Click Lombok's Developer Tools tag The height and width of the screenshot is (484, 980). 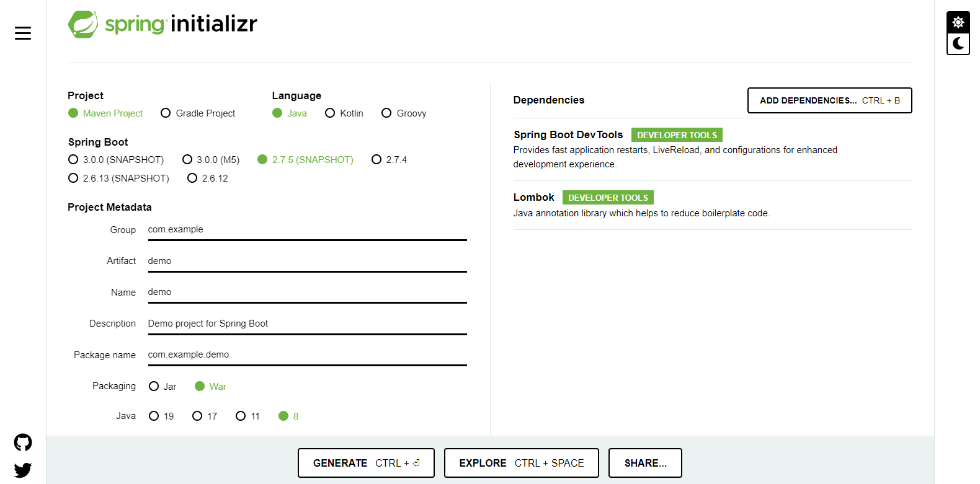[608, 198]
